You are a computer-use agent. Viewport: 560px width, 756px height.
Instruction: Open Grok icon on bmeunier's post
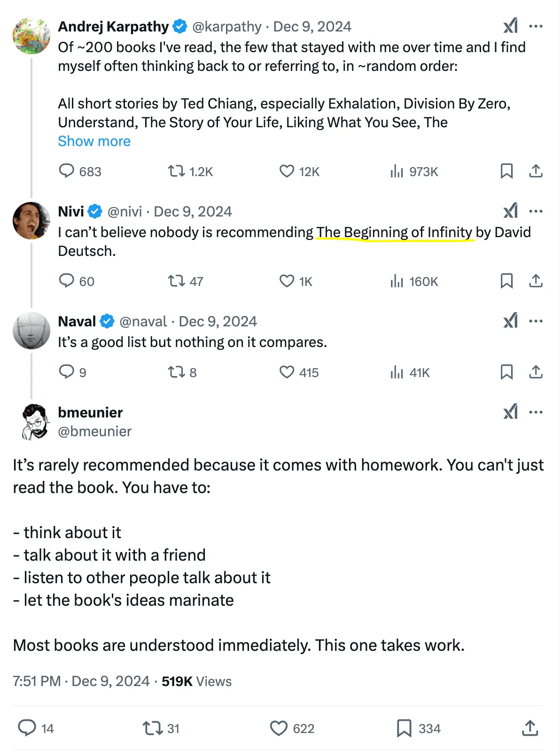[x=511, y=412]
